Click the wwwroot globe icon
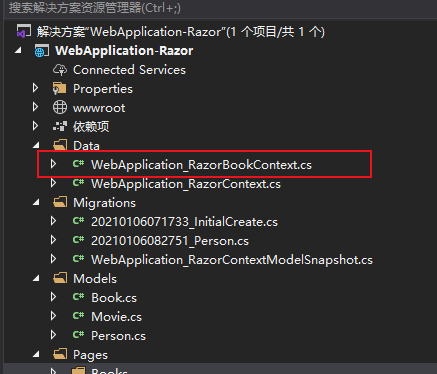The width and height of the screenshot is (437, 374). click(x=60, y=107)
